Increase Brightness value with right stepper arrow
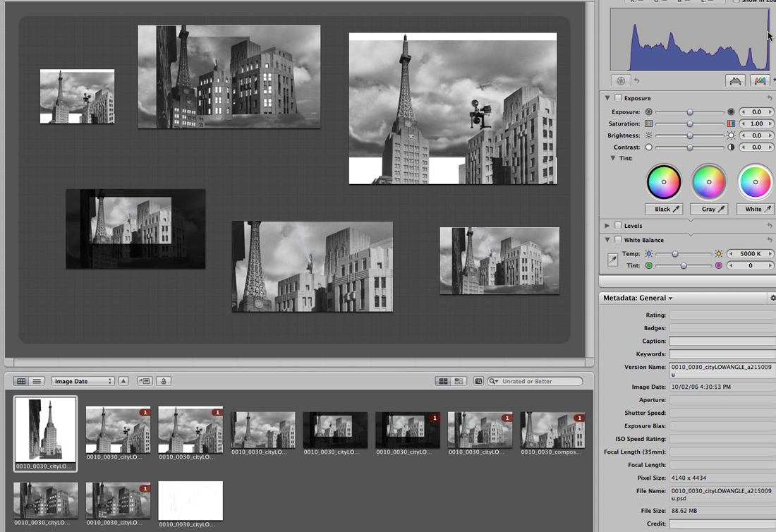 (770, 135)
